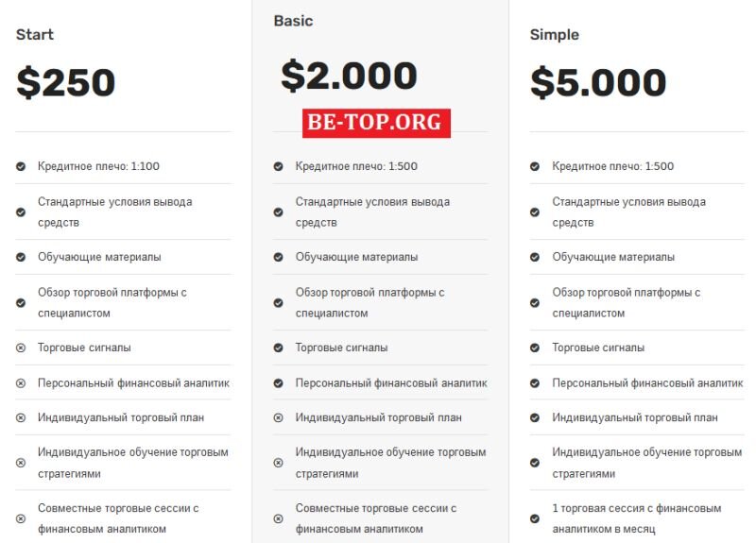Click cross icon beside Start plan trading signals
Viewport: 756px width, 543px height.
(21, 348)
